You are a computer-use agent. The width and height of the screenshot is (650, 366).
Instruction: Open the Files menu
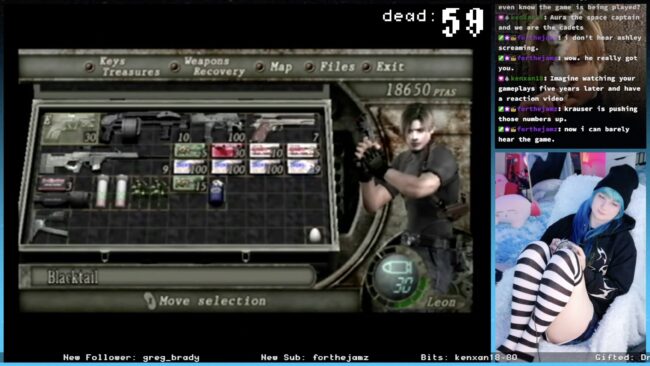click(x=331, y=67)
